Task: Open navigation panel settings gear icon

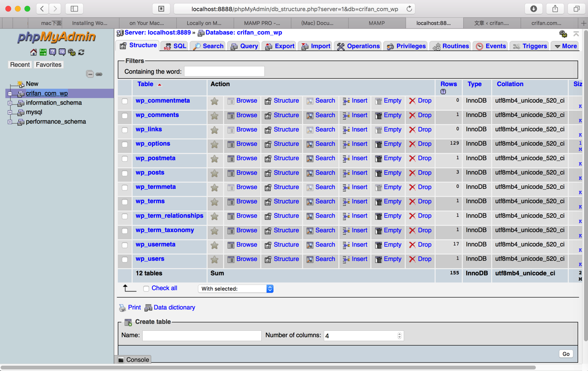Action: (x=72, y=52)
